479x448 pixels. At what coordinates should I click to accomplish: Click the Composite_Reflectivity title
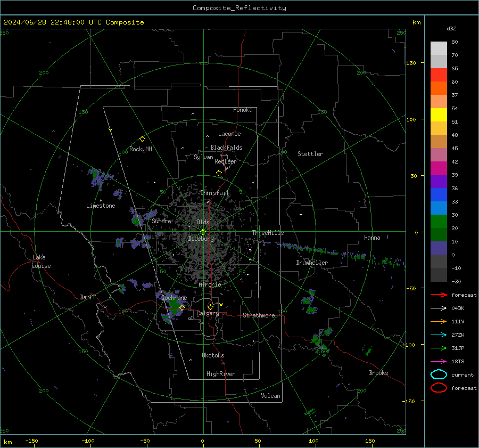tap(240, 8)
